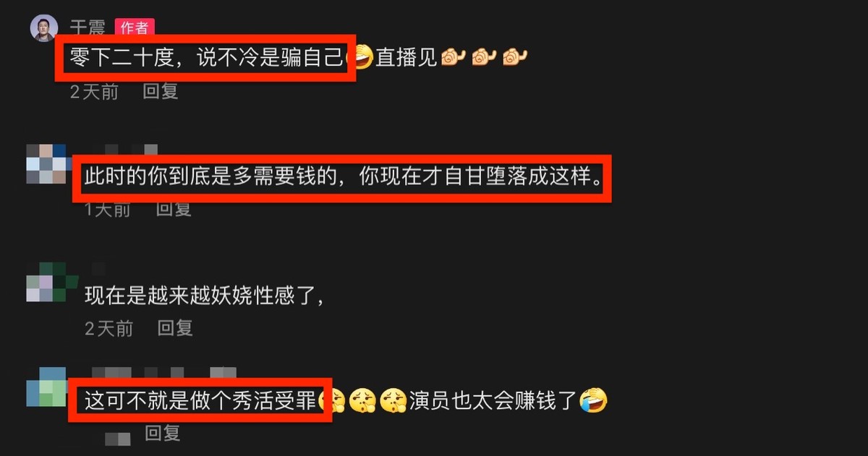
Task: Click the username 于震
Action: (x=88, y=27)
